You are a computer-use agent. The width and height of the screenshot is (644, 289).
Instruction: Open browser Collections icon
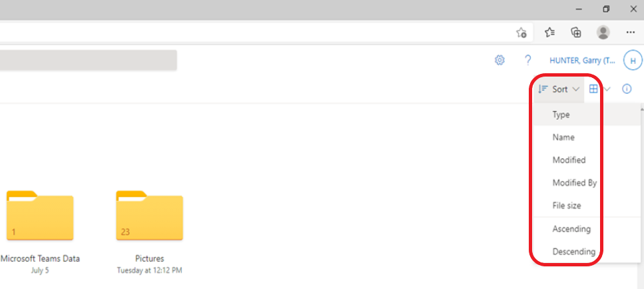(x=576, y=32)
